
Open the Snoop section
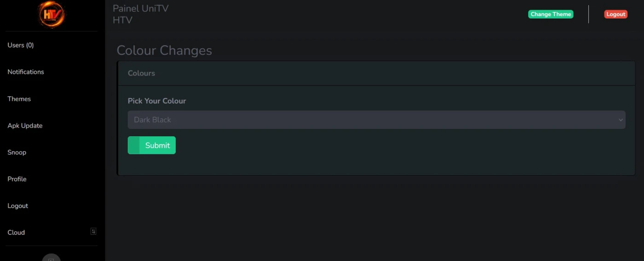pyautogui.click(x=17, y=152)
